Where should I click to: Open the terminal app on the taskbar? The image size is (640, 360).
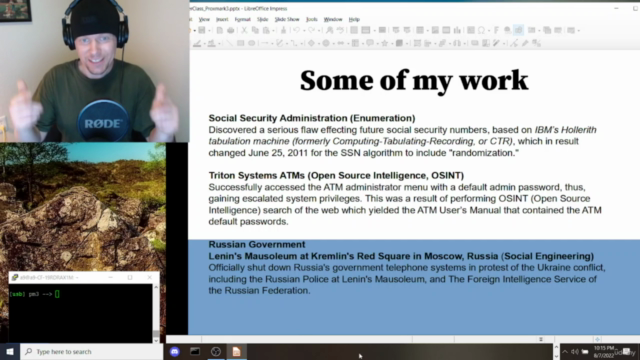point(195,351)
